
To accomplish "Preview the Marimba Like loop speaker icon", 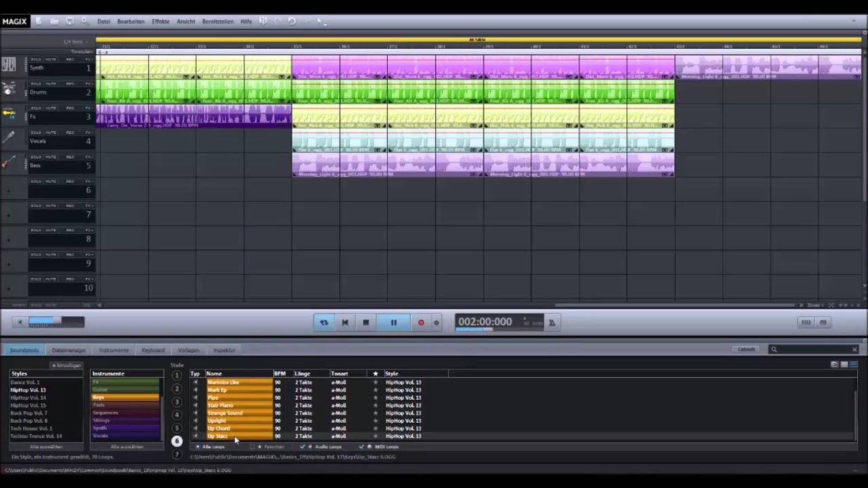I will pyautogui.click(x=195, y=382).
